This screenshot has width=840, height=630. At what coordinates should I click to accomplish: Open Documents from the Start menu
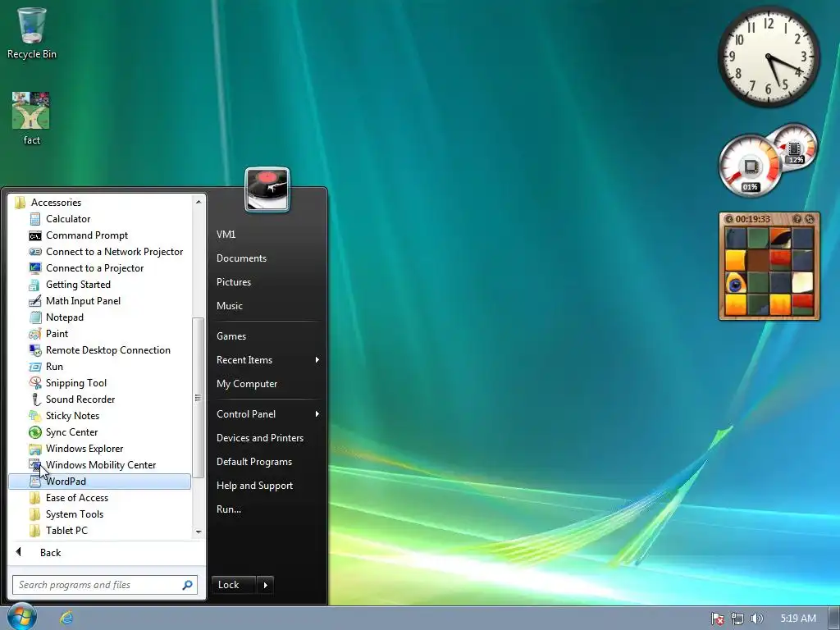tap(242, 258)
